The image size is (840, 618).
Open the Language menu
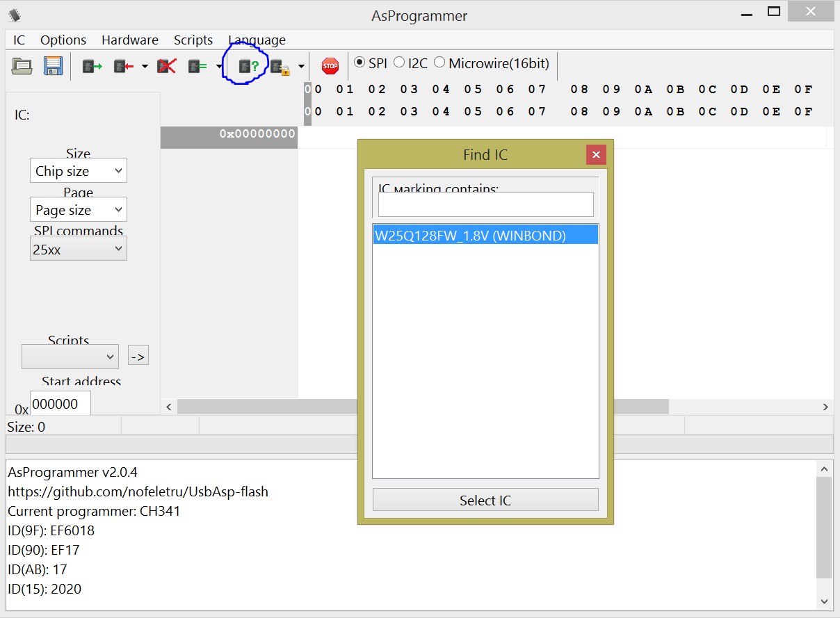(x=257, y=40)
